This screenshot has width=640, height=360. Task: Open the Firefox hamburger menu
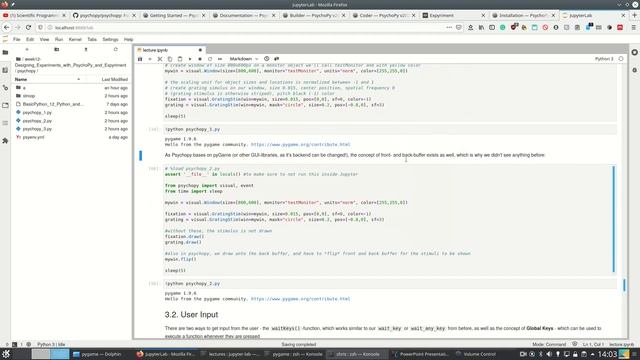coord(633,27)
